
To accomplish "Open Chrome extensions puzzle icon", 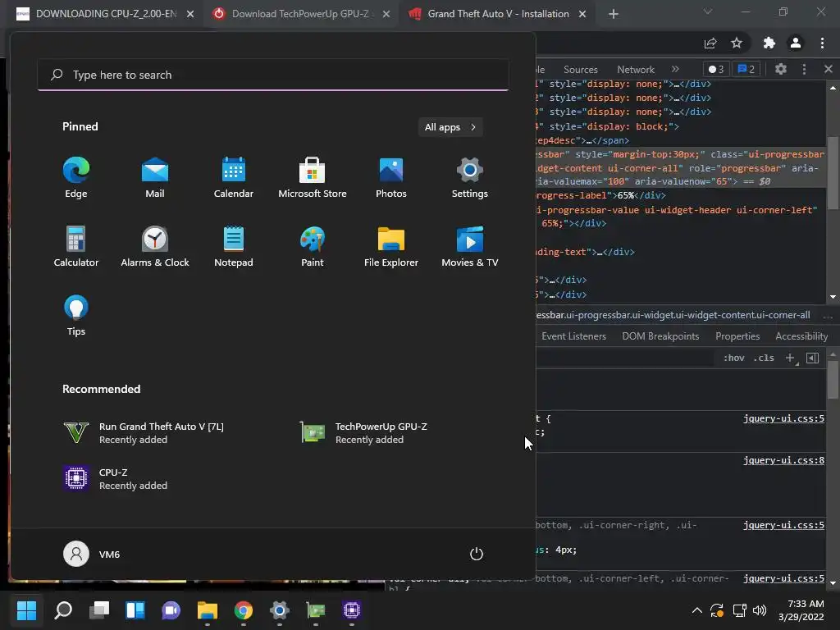I will pos(769,43).
